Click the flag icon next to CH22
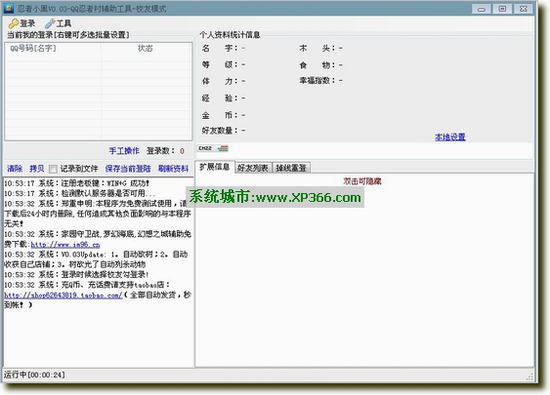Screen dimensions: 550x395 (x=223, y=148)
